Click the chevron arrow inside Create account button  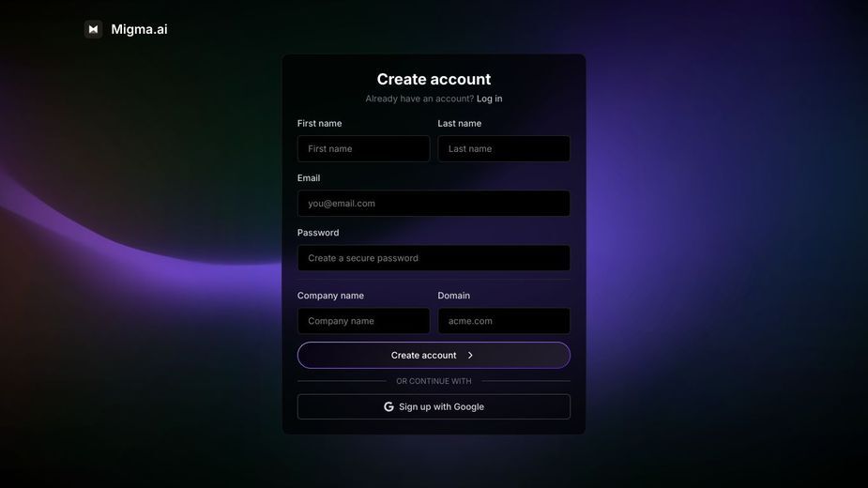pyautogui.click(x=470, y=355)
